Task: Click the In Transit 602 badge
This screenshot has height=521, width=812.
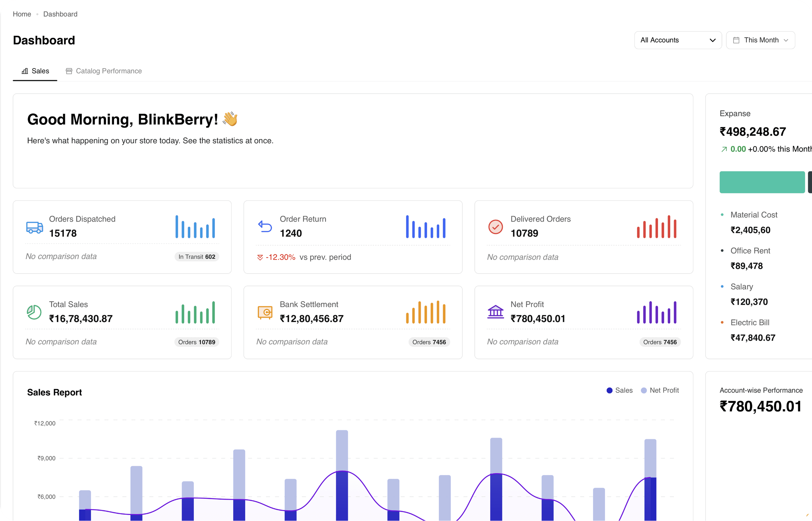Action: pyautogui.click(x=197, y=257)
